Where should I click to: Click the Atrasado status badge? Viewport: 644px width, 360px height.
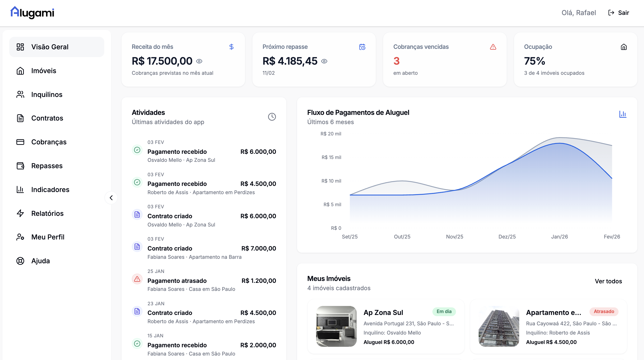click(603, 311)
